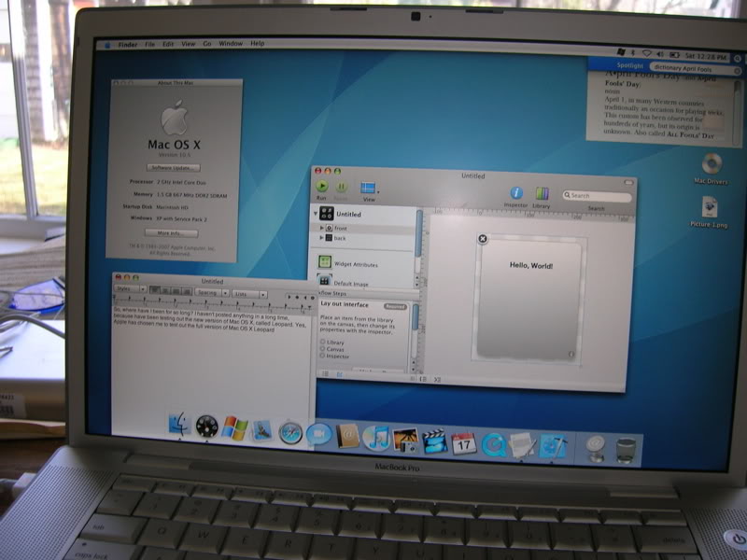
Task: Open the Styles dropdown in TextEdit
Action: (x=131, y=288)
